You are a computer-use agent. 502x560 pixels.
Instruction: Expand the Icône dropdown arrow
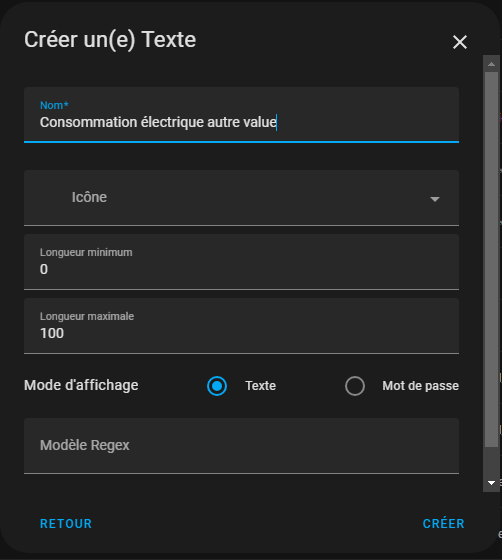coord(435,199)
